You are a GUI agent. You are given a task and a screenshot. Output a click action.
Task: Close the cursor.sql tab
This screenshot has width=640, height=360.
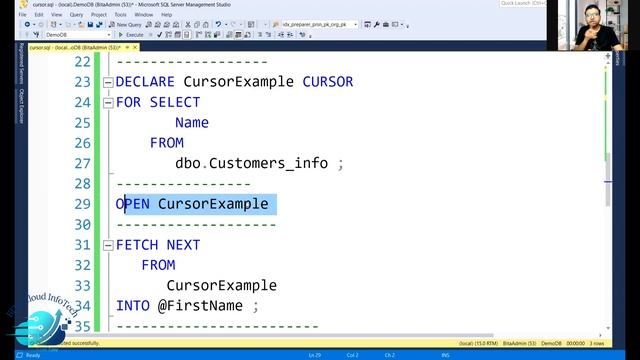135,48
